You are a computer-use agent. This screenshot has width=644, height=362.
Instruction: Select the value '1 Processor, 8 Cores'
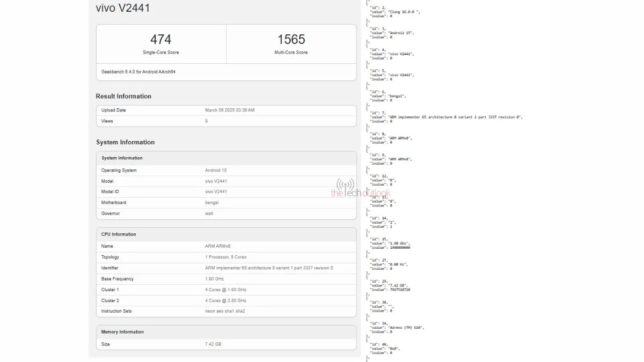point(226,257)
